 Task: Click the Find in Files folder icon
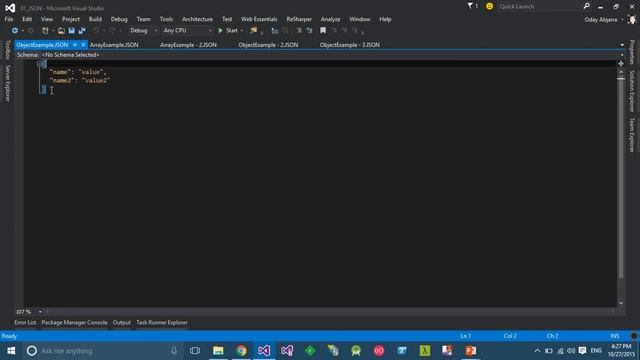pos(254,31)
